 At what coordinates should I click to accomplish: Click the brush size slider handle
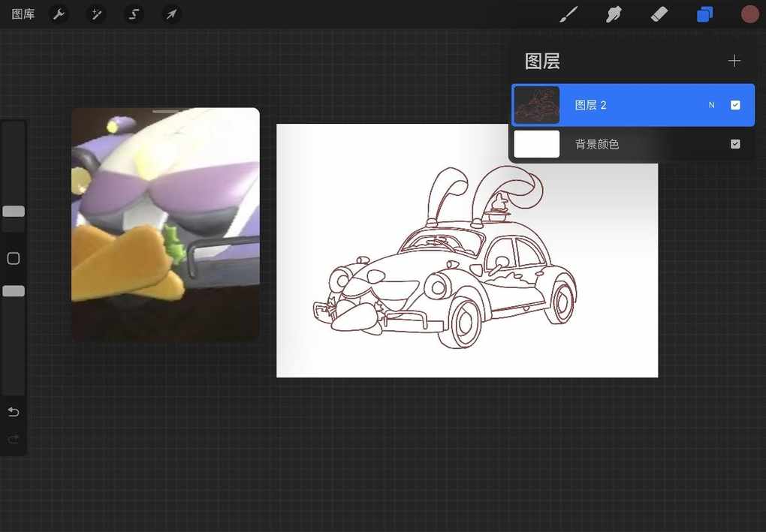(x=14, y=212)
